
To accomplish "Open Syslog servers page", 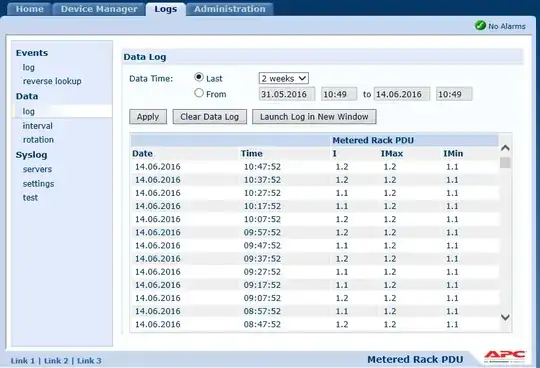I will [x=37, y=169].
